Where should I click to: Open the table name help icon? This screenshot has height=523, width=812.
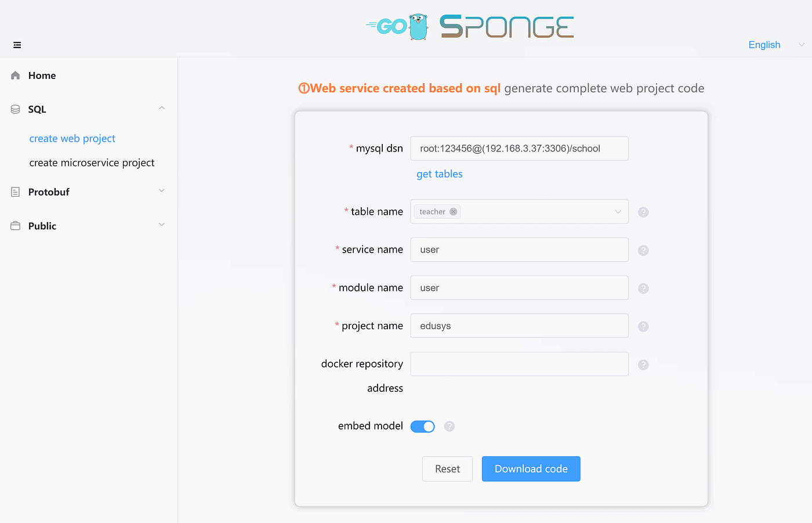coord(643,212)
